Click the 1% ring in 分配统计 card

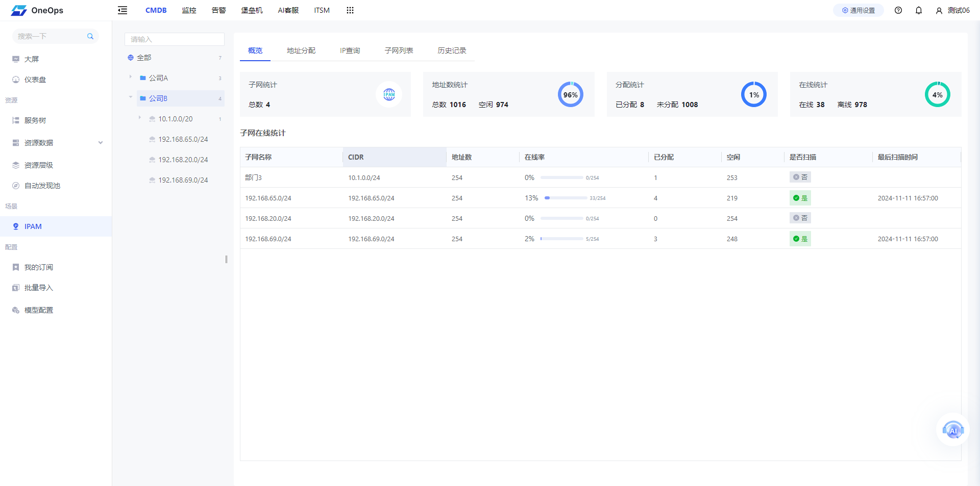pyautogui.click(x=754, y=94)
